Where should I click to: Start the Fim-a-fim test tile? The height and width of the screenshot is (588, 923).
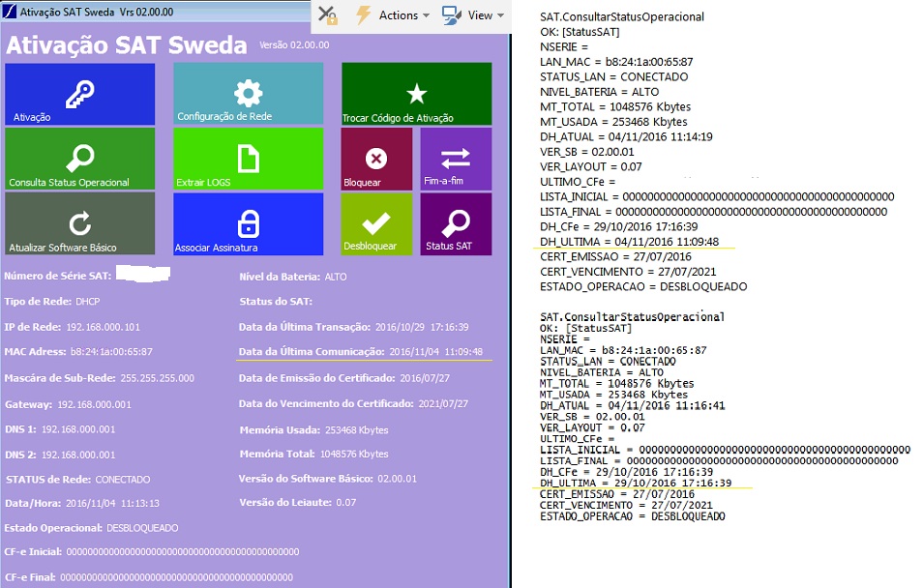(457, 159)
